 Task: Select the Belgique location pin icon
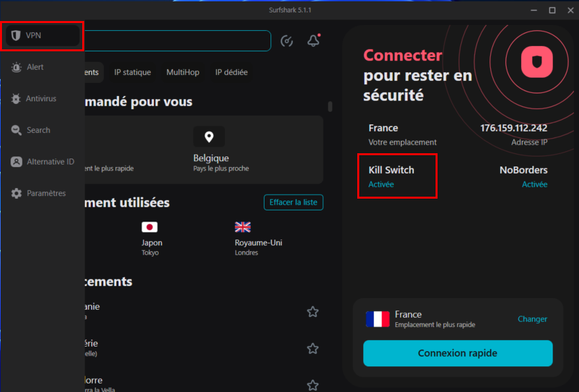[209, 137]
